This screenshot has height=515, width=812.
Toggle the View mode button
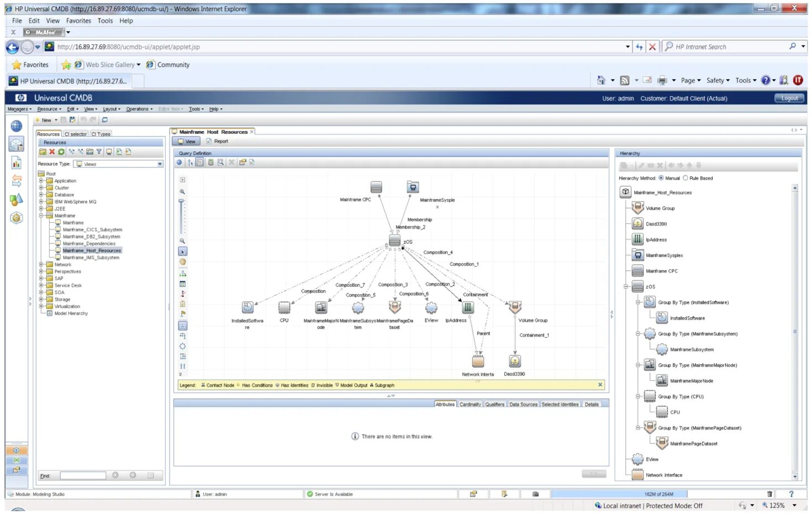pyautogui.click(x=186, y=141)
